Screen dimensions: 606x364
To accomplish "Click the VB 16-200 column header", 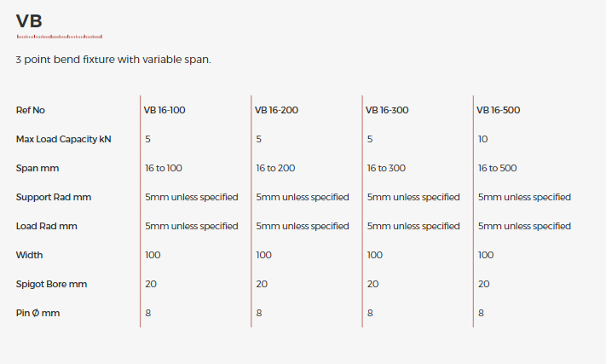I will 276,110.
